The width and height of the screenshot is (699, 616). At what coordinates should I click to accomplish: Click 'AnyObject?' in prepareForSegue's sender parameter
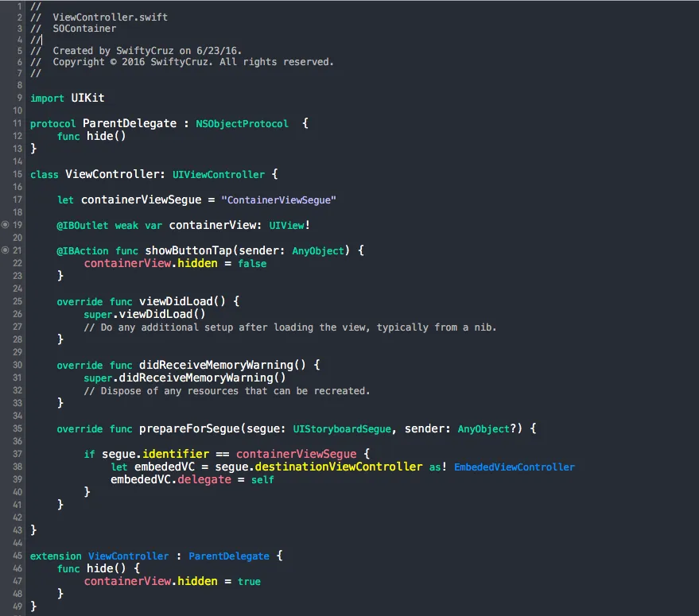coord(487,428)
